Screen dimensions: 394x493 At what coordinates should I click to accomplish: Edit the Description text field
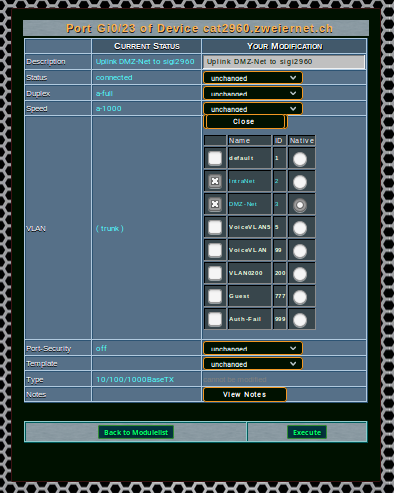coord(284,62)
